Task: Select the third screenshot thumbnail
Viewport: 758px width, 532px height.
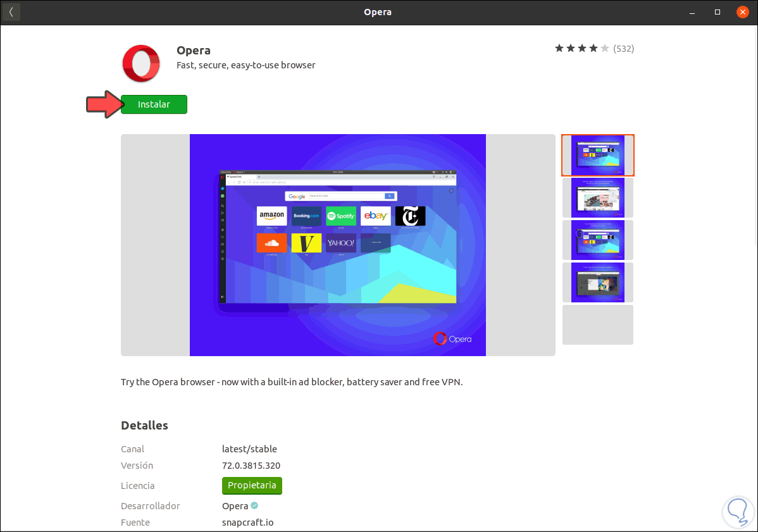Action: pos(598,240)
